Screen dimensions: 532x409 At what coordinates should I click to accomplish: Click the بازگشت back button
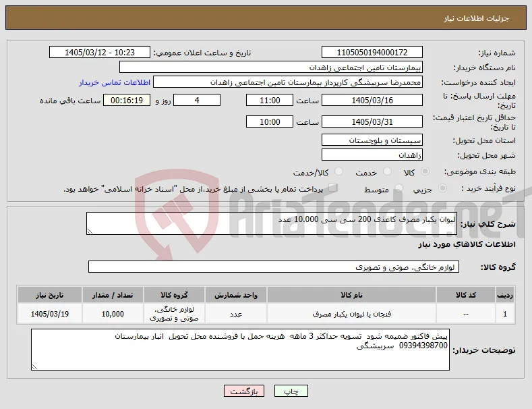click(244, 391)
